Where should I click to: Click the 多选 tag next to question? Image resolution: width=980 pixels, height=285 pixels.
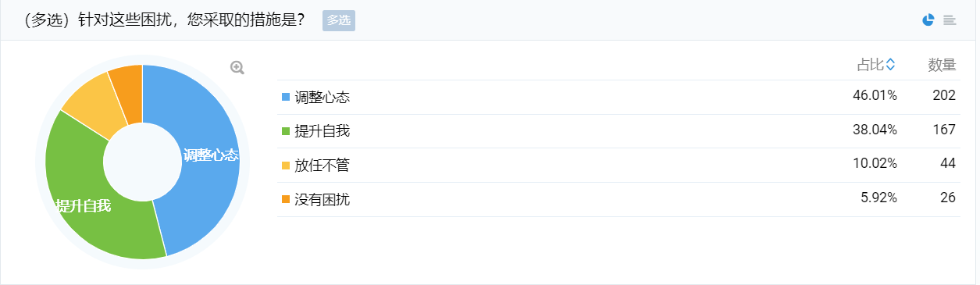coord(339,20)
